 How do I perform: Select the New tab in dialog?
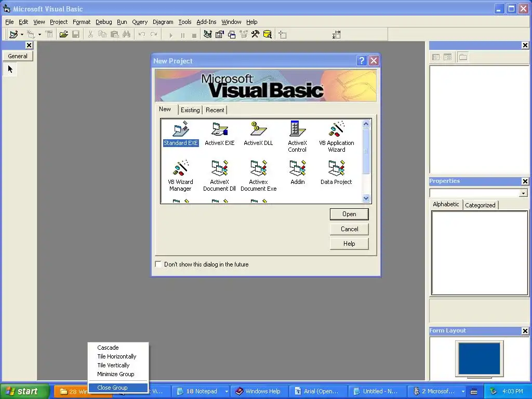(165, 109)
